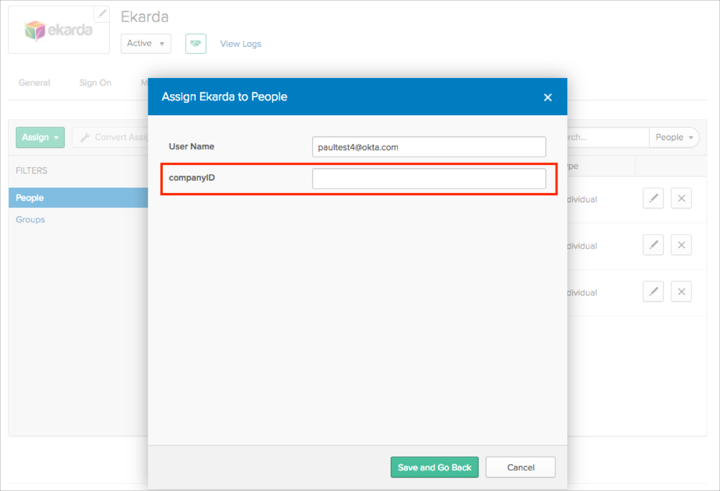This screenshot has width=720, height=491.
Task: Switch to the General tab
Action: [x=34, y=83]
